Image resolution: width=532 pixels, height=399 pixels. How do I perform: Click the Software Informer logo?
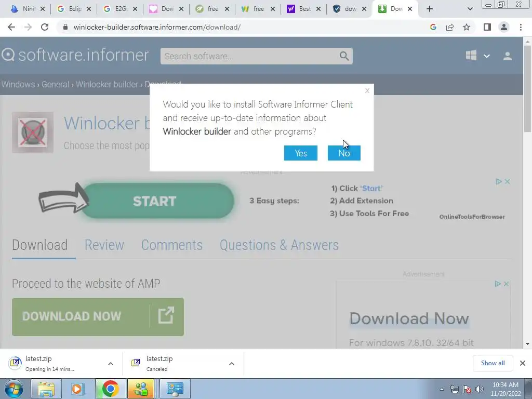(75, 55)
